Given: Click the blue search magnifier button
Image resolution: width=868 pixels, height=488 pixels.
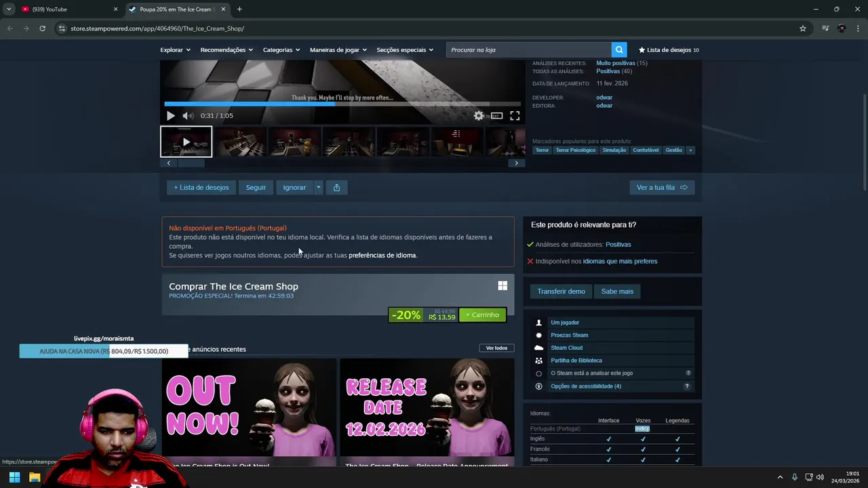Looking at the screenshot, I should (x=619, y=49).
